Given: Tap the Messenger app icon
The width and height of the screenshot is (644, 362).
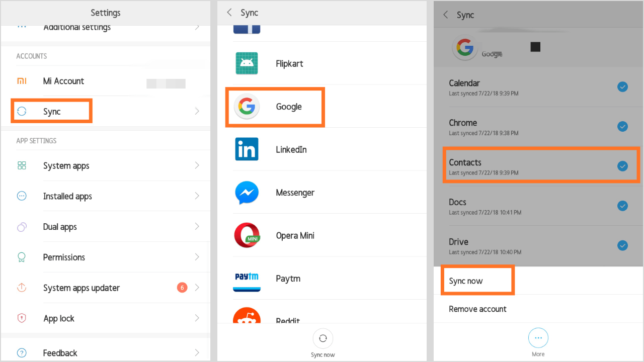Looking at the screenshot, I should pyautogui.click(x=247, y=193).
